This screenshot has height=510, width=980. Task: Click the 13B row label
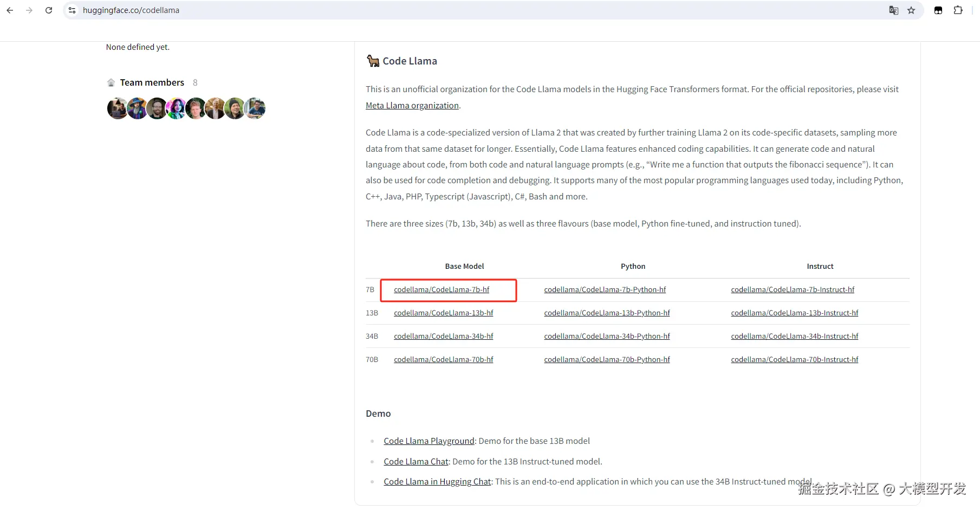372,313
